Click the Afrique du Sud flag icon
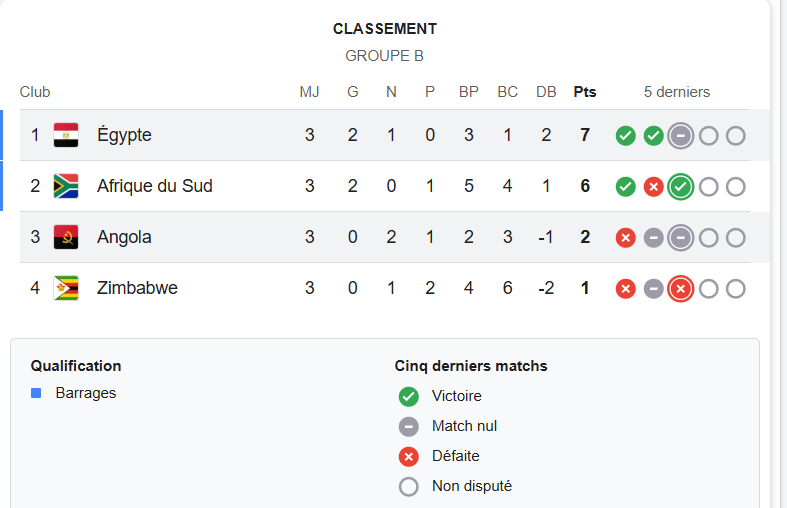The width and height of the screenshot is (787, 508). pos(66,186)
